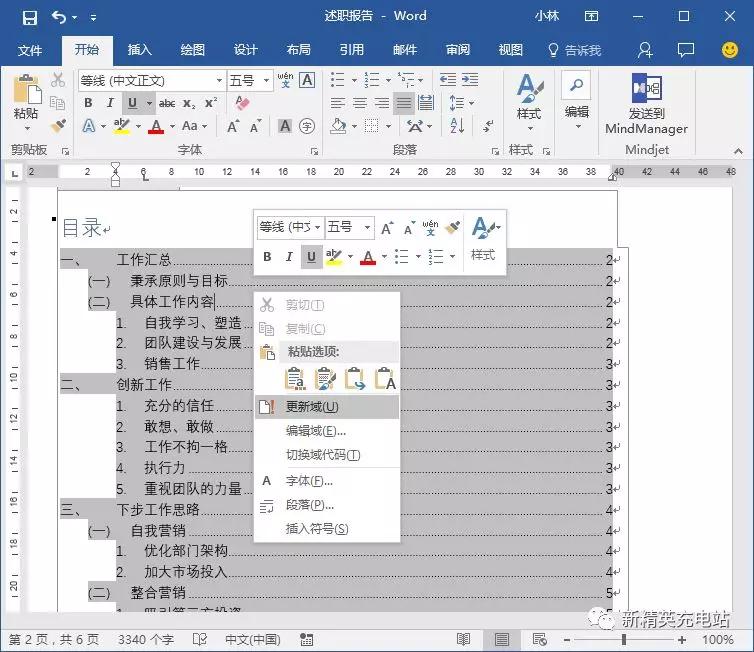754x652 pixels.
Task: Click the zoom in plus button
Action: coord(682,639)
